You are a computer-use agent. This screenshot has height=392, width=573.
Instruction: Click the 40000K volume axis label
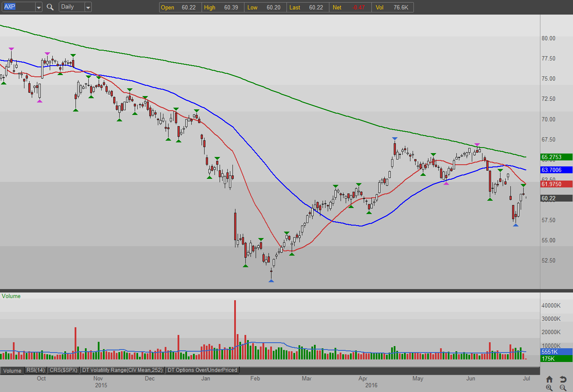(551, 305)
